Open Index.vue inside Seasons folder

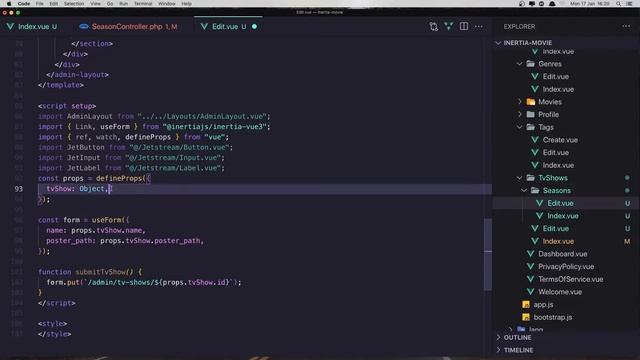tap(562, 216)
